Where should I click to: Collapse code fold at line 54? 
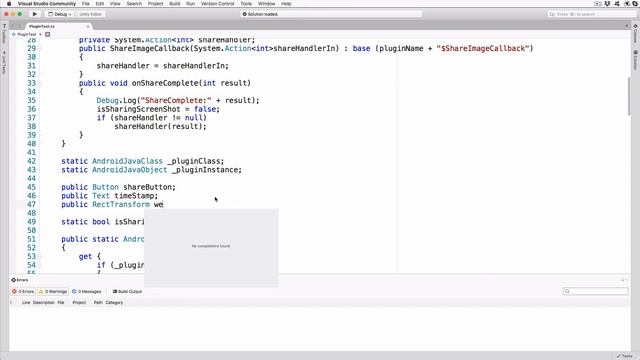click(x=40, y=265)
